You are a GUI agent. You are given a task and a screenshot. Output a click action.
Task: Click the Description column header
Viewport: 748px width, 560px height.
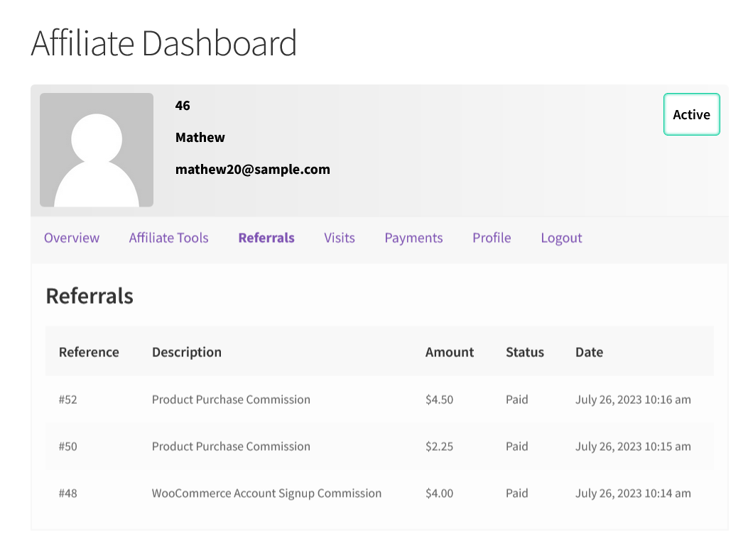[x=186, y=351]
